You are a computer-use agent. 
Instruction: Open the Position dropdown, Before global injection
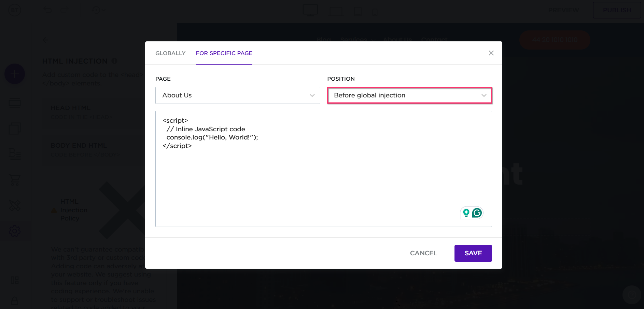[409, 95]
